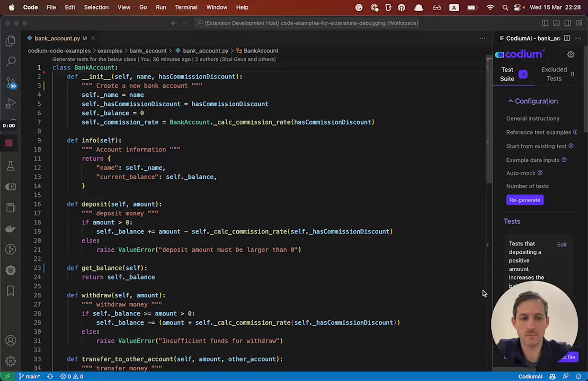
Task: Open examples breadcrumb folder
Action: click(110, 51)
